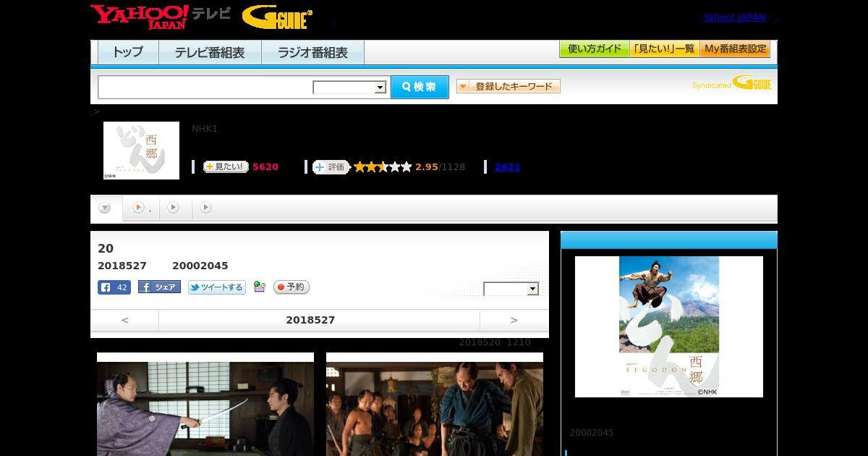Open the ラジオ番組表 tab
Image resolution: width=868 pixels, height=456 pixels.
pyautogui.click(x=312, y=53)
